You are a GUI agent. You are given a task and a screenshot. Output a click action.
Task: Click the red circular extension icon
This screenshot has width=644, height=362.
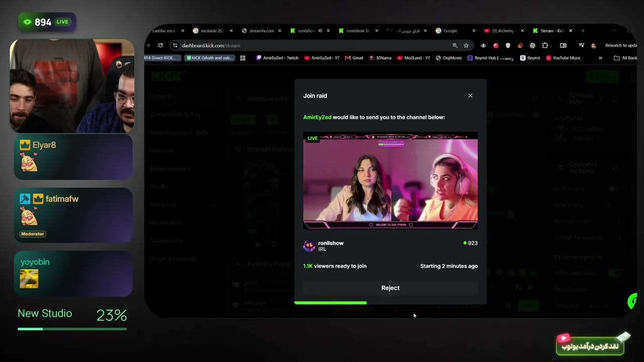coord(496,45)
